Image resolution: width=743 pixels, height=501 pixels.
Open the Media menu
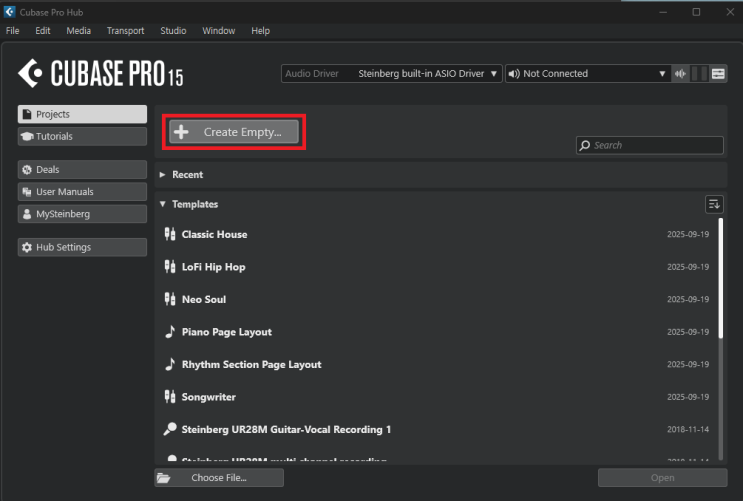pos(79,30)
